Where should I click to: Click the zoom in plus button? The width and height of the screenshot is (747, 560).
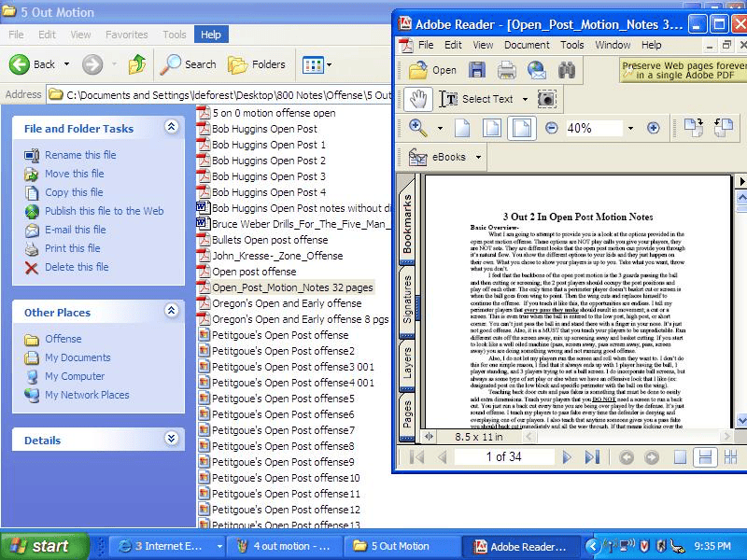point(653,128)
